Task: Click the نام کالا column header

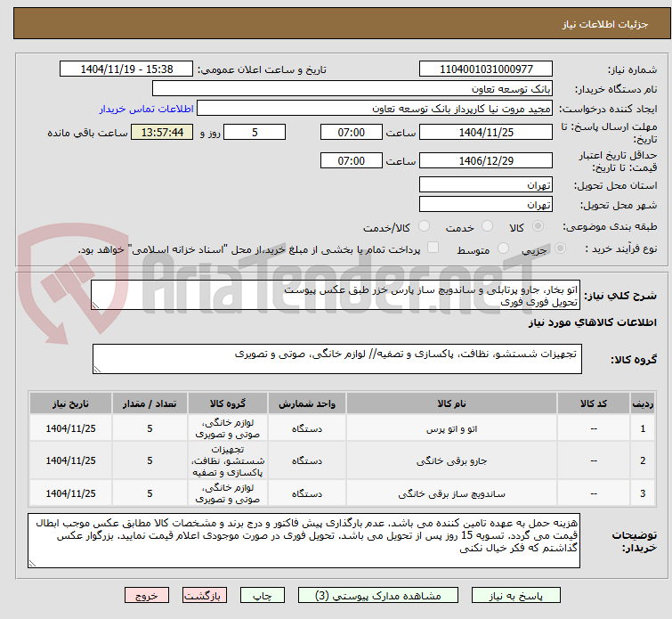Action: [x=452, y=403]
